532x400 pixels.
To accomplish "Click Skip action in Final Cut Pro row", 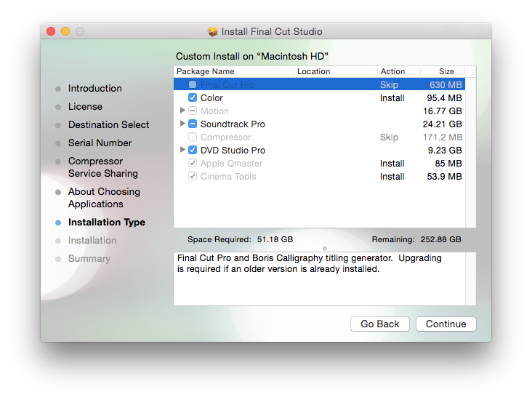I will [x=389, y=84].
